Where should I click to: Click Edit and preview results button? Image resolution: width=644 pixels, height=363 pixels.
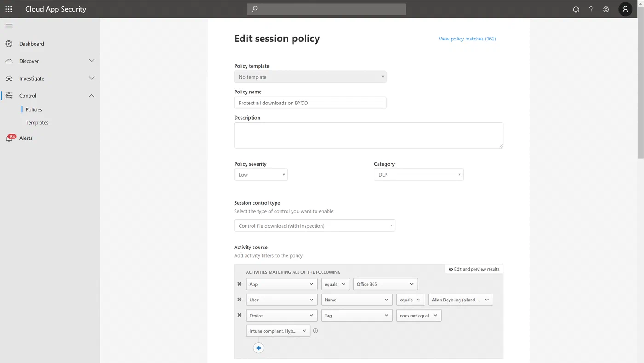pos(474,269)
